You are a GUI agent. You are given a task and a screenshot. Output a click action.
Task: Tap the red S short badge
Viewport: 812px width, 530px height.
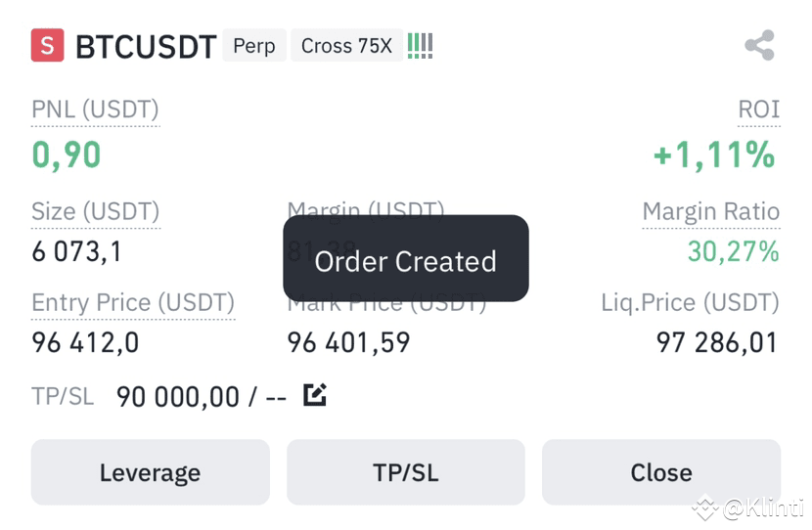pos(47,45)
